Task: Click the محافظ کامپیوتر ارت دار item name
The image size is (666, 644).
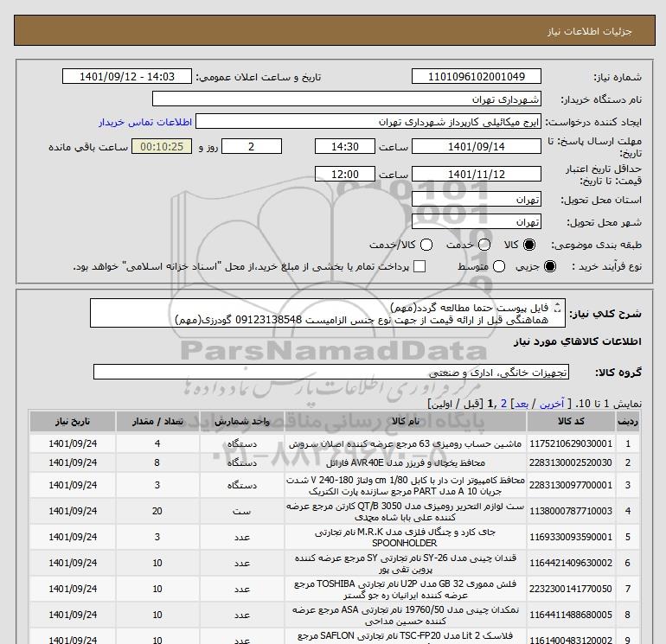Action: click(x=405, y=485)
